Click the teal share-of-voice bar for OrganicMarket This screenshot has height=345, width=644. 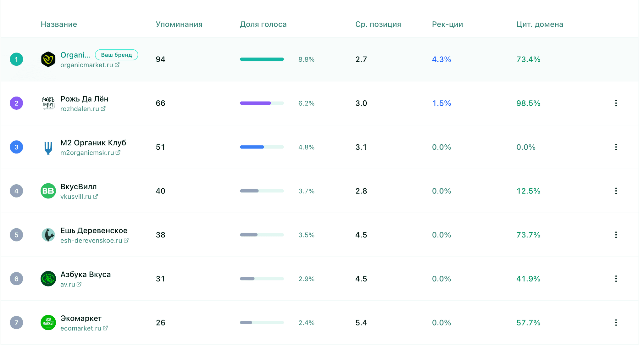(x=262, y=59)
